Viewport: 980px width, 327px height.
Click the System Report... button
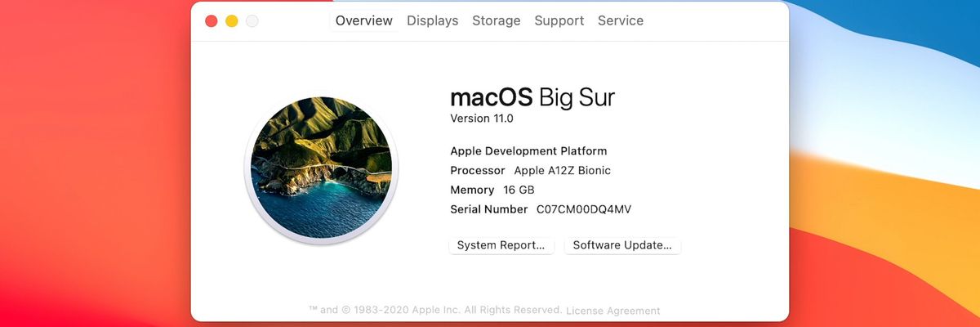pos(501,245)
